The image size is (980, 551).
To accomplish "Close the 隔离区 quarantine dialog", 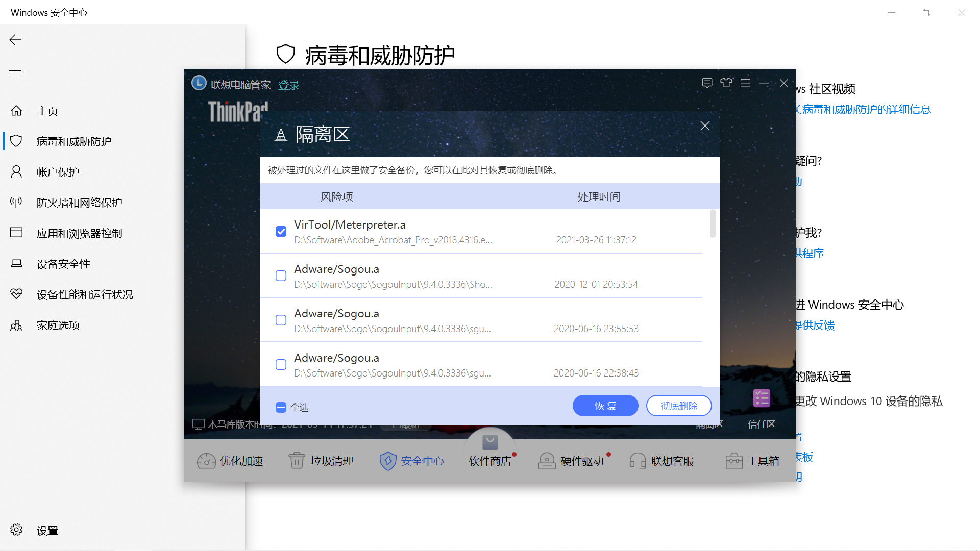I will (705, 126).
